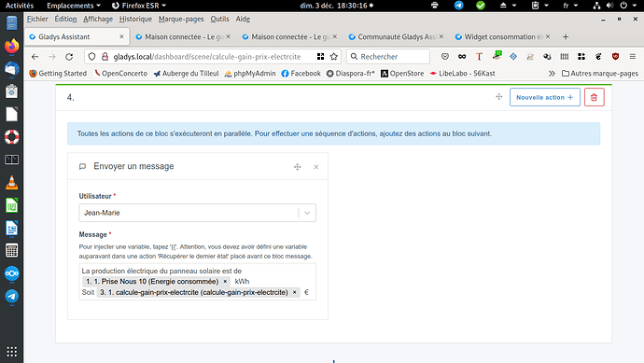Open OpenConcerto bookmark

120,74
